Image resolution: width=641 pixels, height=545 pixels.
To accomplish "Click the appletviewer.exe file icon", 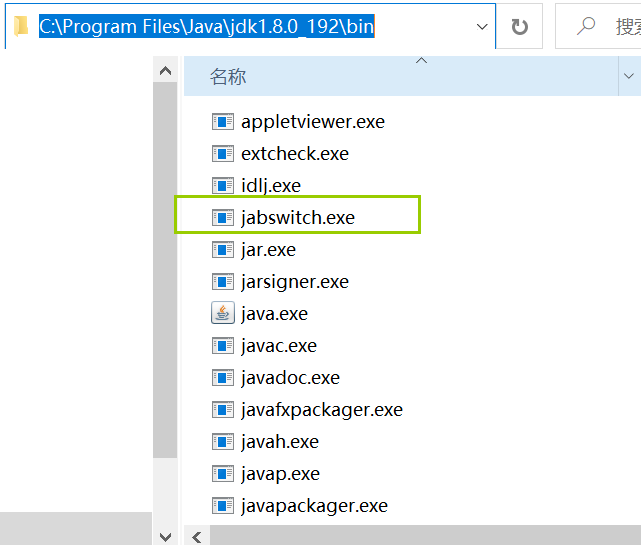I will click(x=223, y=121).
